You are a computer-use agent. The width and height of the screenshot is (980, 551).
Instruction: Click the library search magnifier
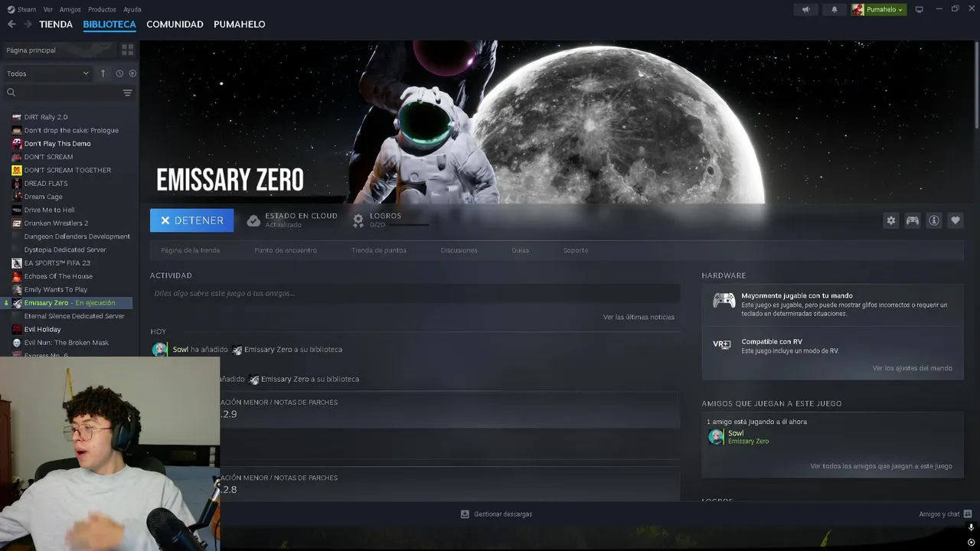tap(11, 93)
